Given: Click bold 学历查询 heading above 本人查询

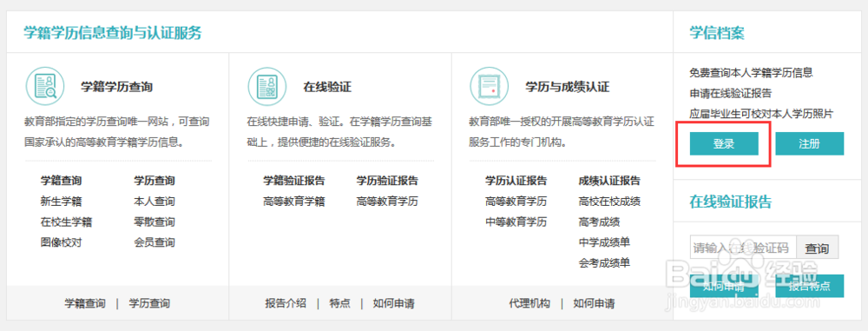Looking at the screenshot, I should tap(155, 181).
